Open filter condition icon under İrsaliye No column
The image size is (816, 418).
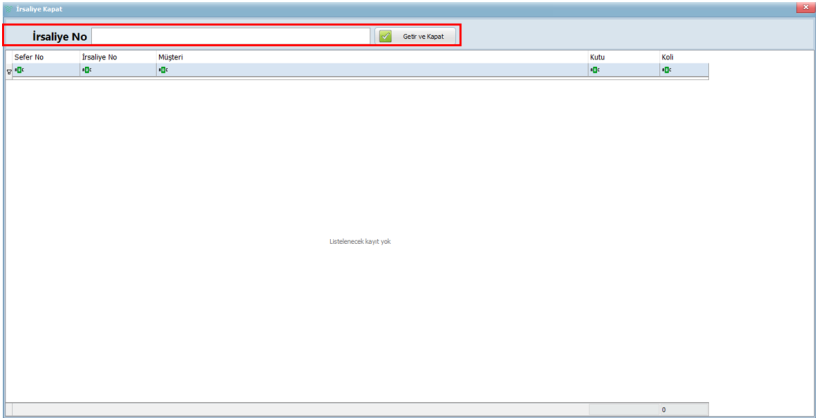pos(86,70)
